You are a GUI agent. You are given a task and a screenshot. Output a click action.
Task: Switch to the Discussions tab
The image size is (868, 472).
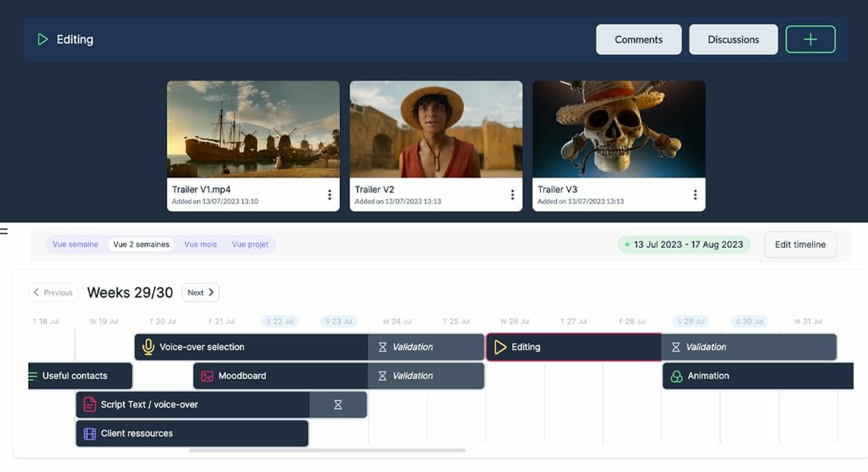click(x=733, y=39)
